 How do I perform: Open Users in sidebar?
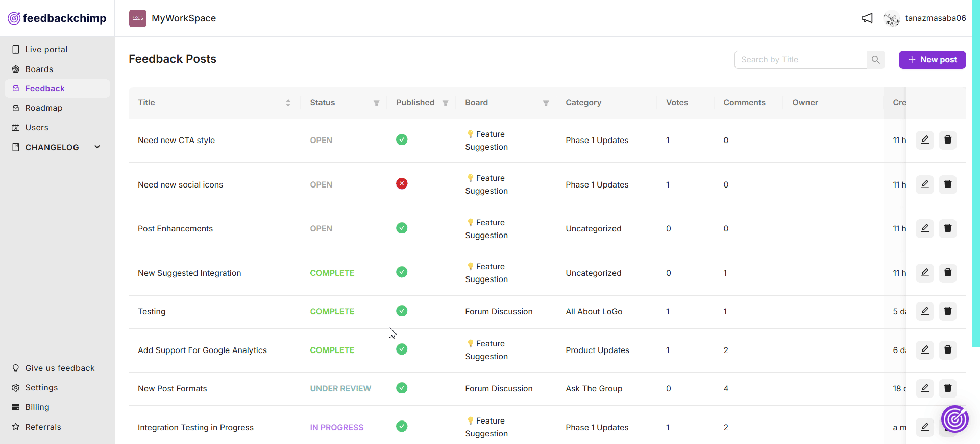click(57, 127)
